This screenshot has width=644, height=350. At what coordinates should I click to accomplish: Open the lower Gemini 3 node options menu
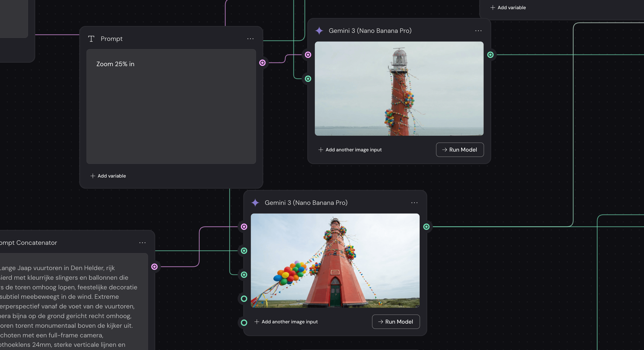[x=414, y=203]
